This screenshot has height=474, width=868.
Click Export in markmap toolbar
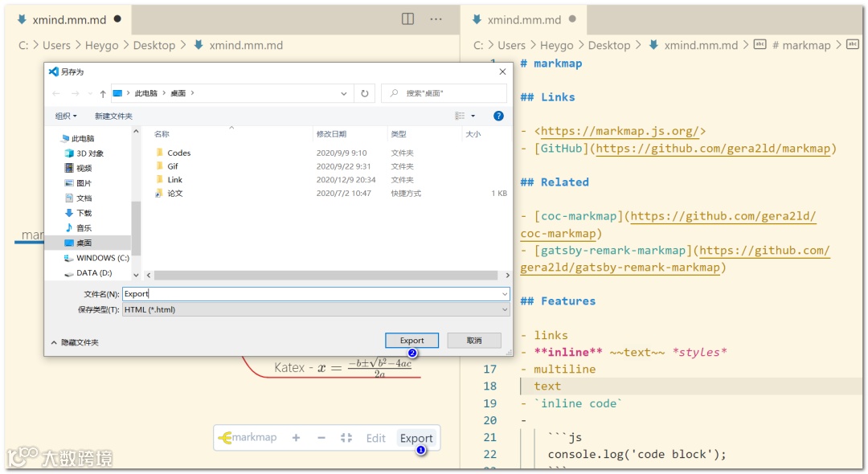coord(416,438)
